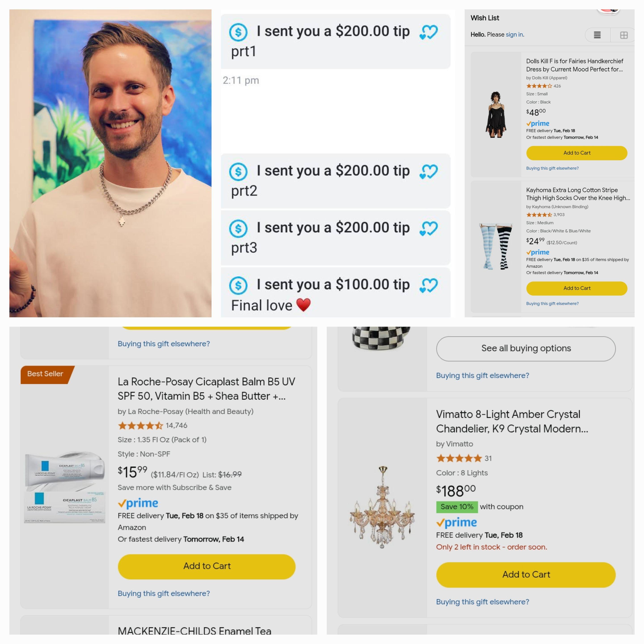The image size is (644, 644).
Task: Add Dolls Kill dress to cart
Action: [577, 153]
